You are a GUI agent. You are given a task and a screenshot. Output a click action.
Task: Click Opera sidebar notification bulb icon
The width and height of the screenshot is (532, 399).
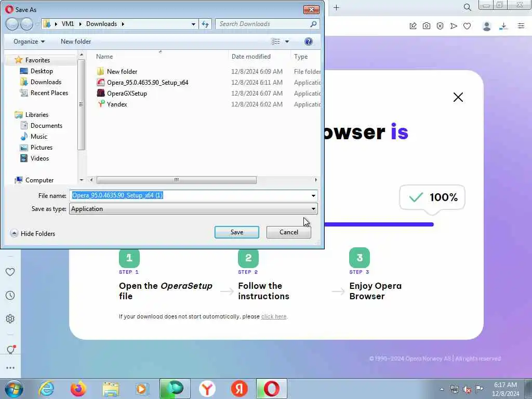pyautogui.click(x=10, y=349)
